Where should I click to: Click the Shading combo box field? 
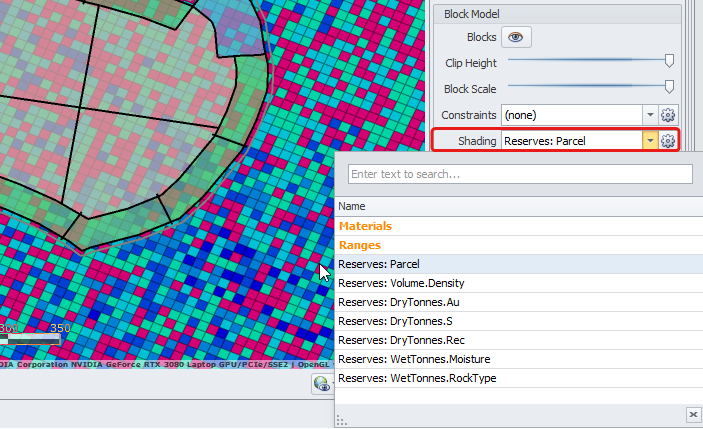571,141
